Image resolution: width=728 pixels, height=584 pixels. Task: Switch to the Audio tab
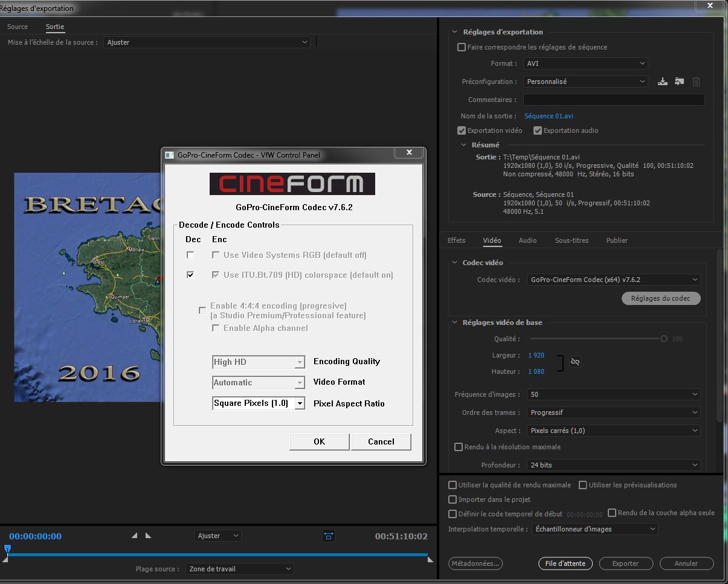[x=527, y=240]
